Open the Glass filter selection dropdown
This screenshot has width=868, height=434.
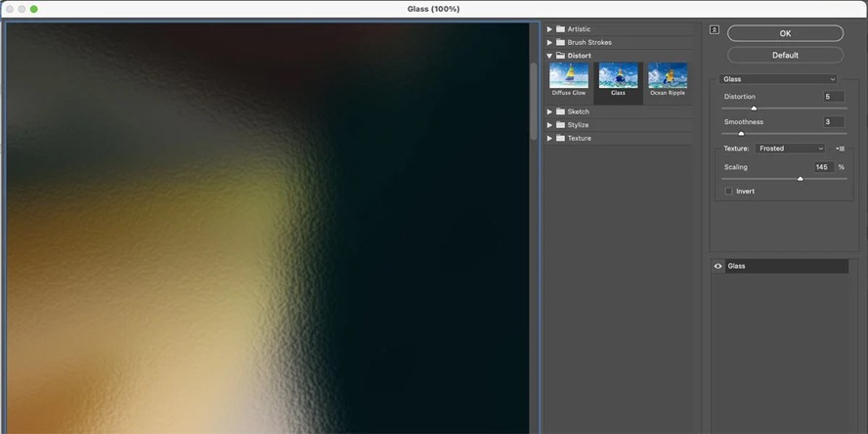click(x=778, y=79)
